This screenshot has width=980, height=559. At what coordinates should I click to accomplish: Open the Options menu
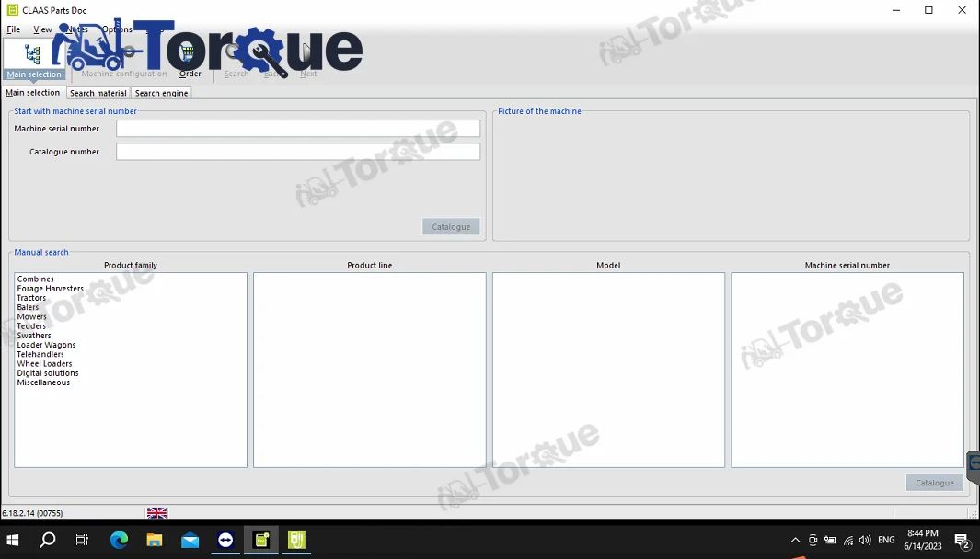pyautogui.click(x=118, y=29)
